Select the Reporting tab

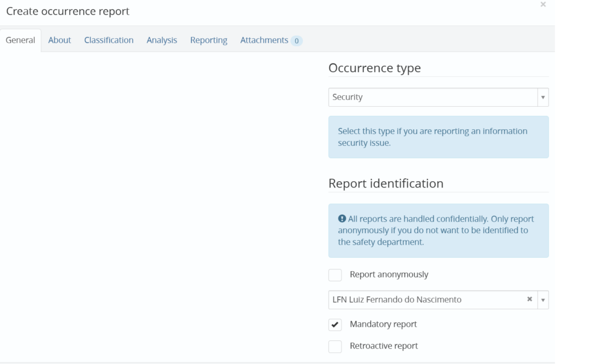click(x=208, y=40)
